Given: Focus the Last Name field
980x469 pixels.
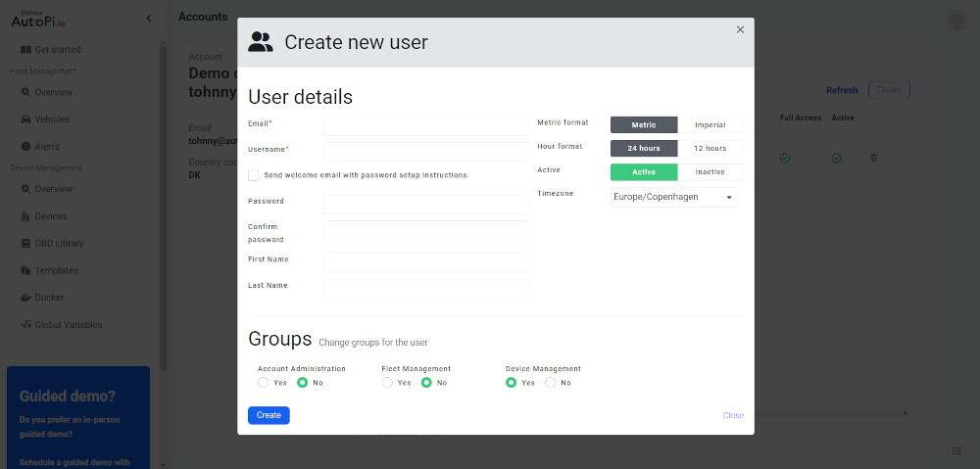Looking at the screenshot, I should [425, 289].
